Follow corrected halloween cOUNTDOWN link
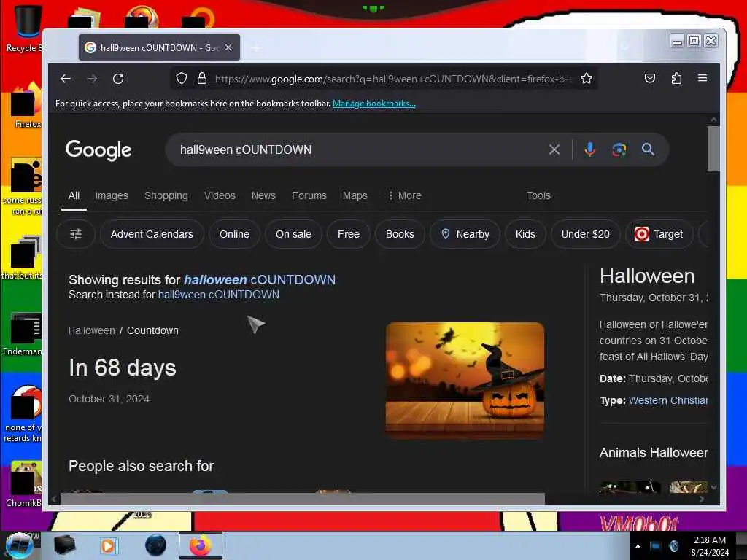Screen dimensions: 747x560 coord(260,279)
